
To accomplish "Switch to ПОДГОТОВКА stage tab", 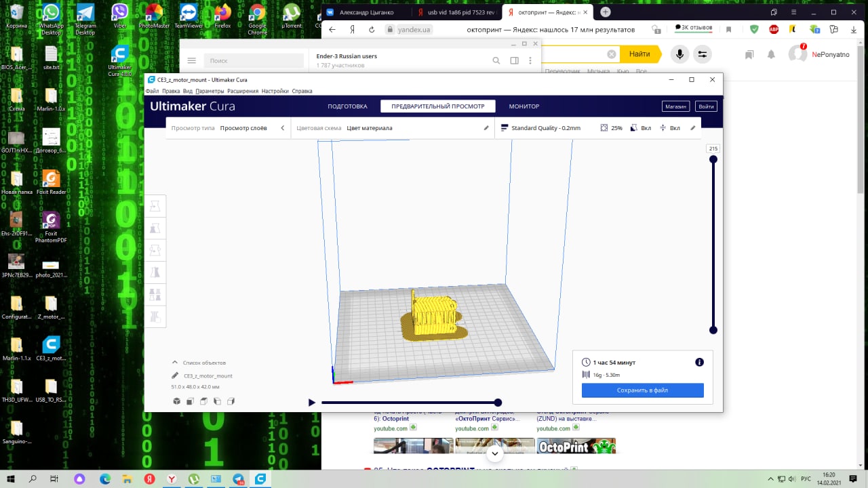I will [347, 106].
